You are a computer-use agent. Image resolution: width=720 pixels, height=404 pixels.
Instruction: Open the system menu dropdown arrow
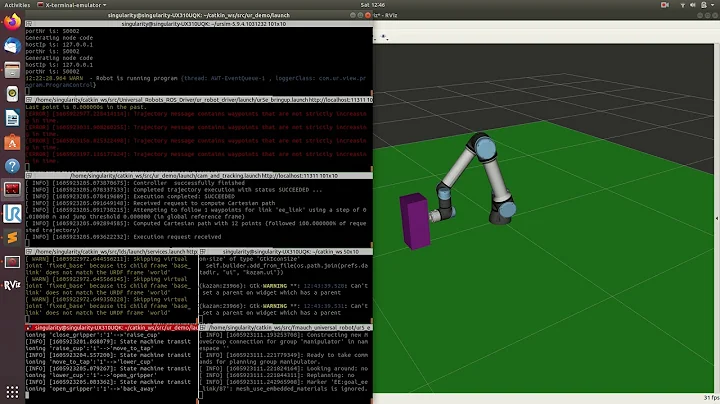click(713, 5)
